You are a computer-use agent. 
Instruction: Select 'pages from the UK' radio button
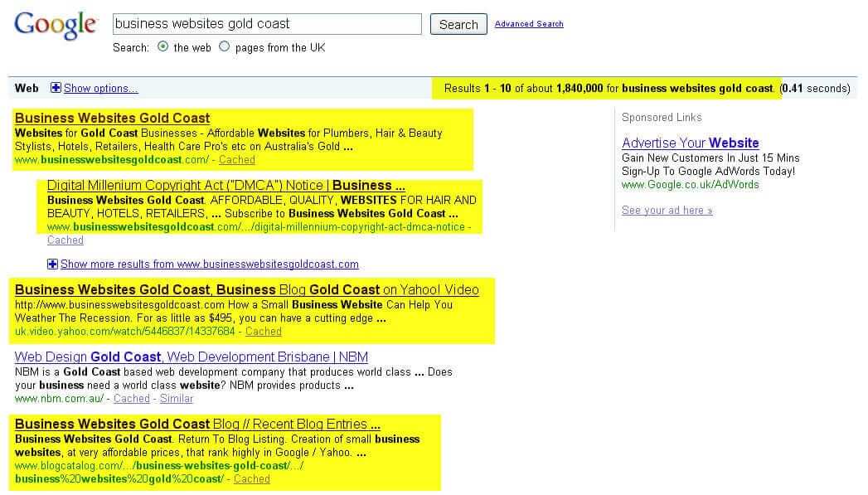coord(224,46)
